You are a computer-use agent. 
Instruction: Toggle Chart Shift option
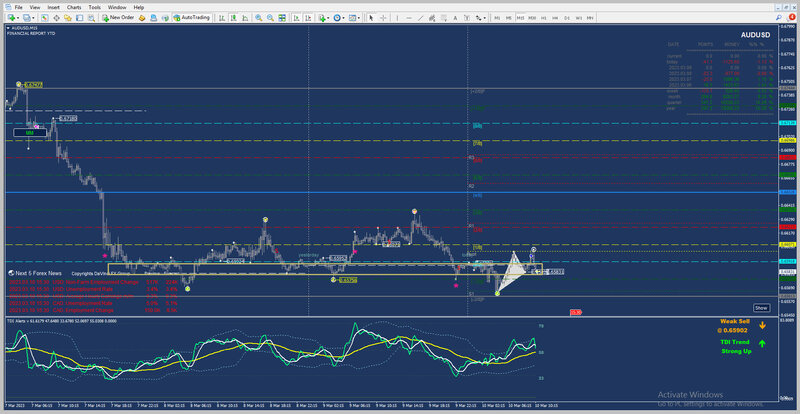[309, 17]
